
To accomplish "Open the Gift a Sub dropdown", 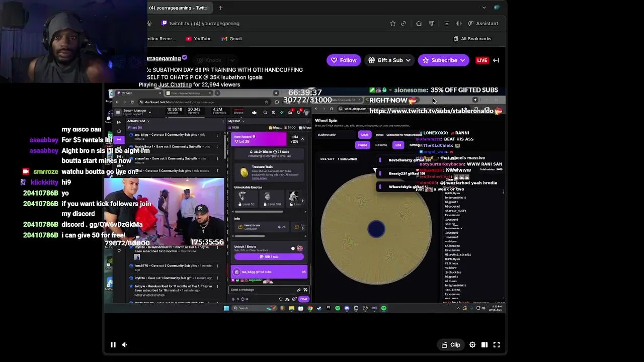I will click(390, 60).
